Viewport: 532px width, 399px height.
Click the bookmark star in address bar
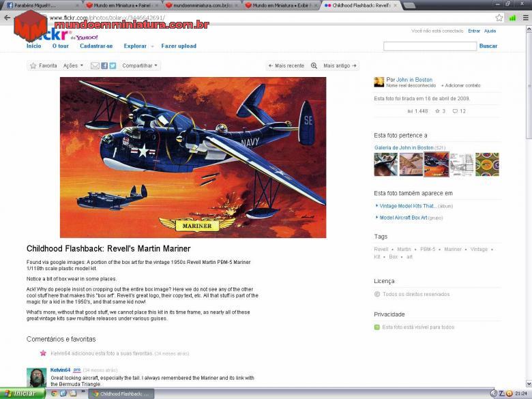[499, 18]
